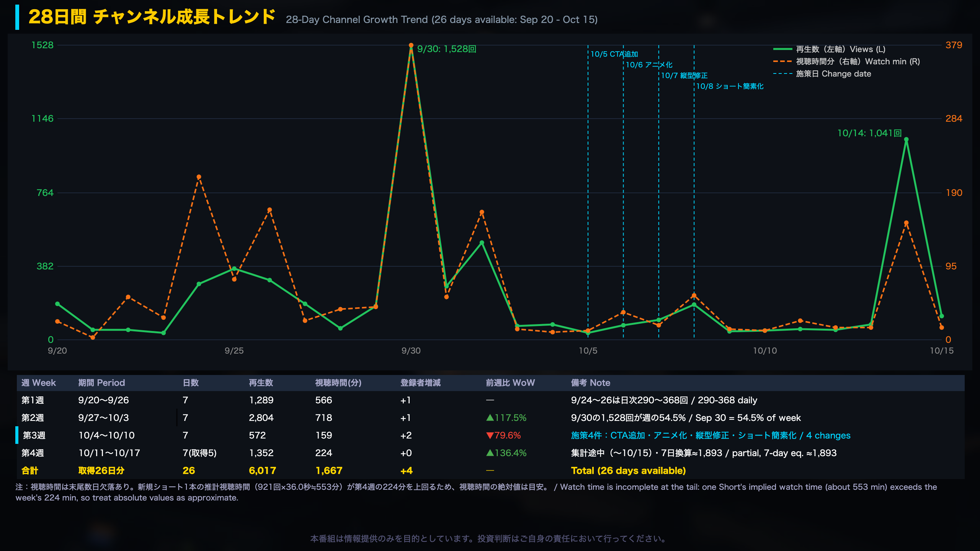Image resolution: width=980 pixels, height=551 pixels.
Task: Click the 379 right axis label
Action: point(954,45)
